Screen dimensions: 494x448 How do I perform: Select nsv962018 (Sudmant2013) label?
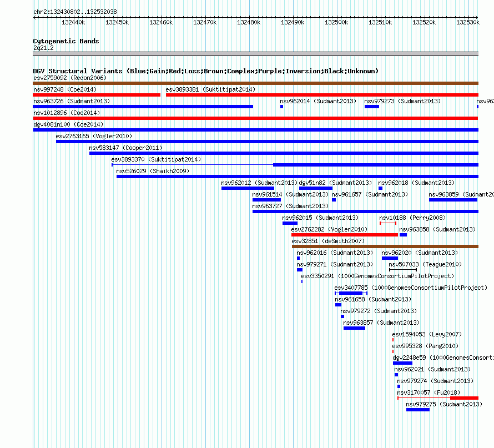tap(416, 183)
